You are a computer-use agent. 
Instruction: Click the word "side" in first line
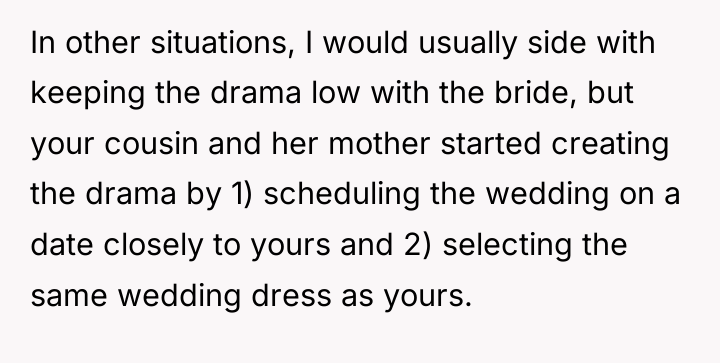tap(557, 43)
